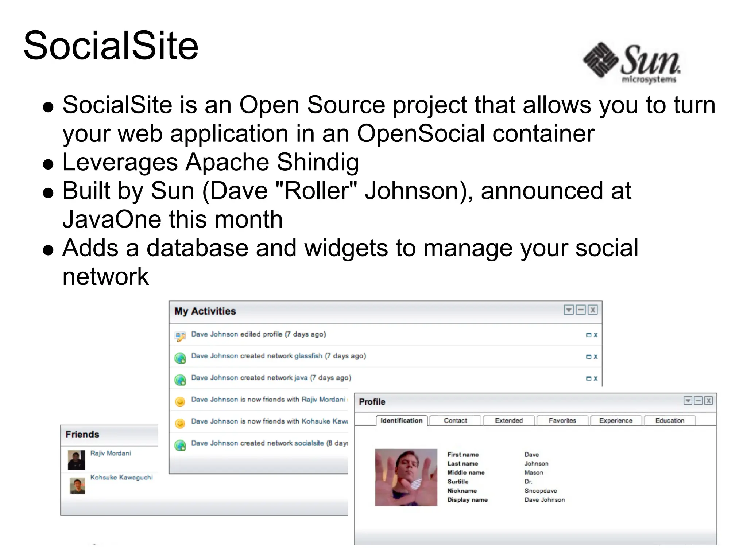Toggle the small square on the java activity row
Screen dimensions: 747x560
pyautogui.click(x=588, y=378)
